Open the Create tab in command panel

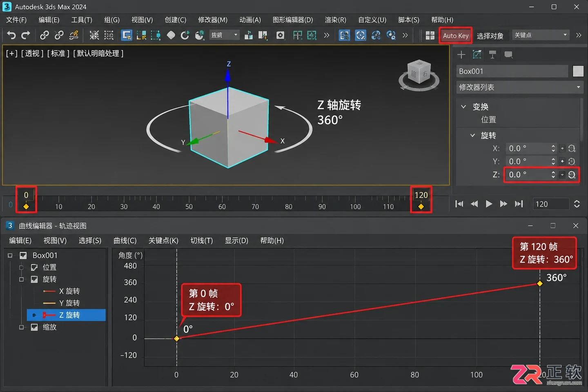[x=461, y=55]
